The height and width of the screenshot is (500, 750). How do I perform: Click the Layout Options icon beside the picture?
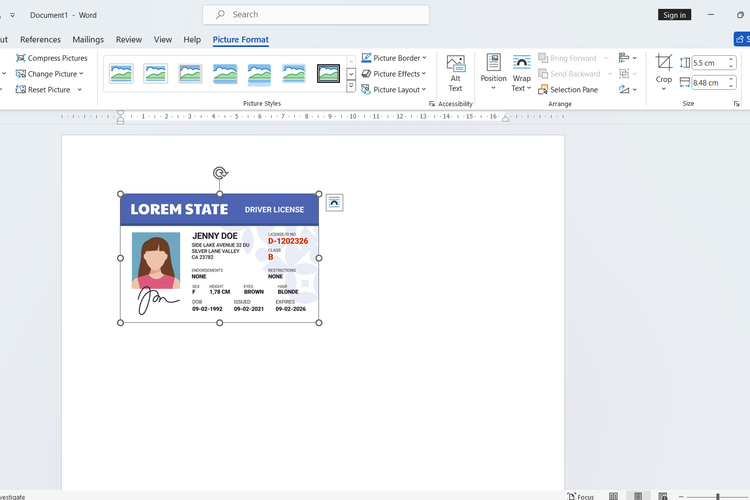335,203
